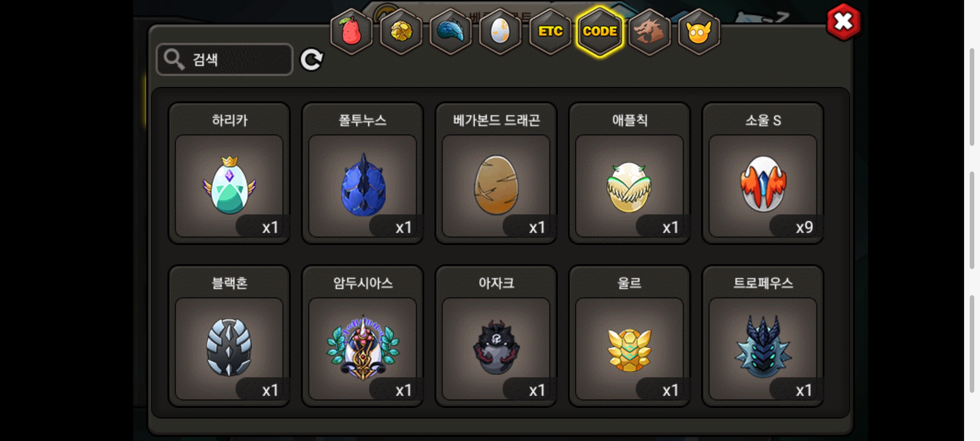The width and height of the screenshot is (980, 441).
Task: Select the 애플칙 winged egg
Action: 630,173
